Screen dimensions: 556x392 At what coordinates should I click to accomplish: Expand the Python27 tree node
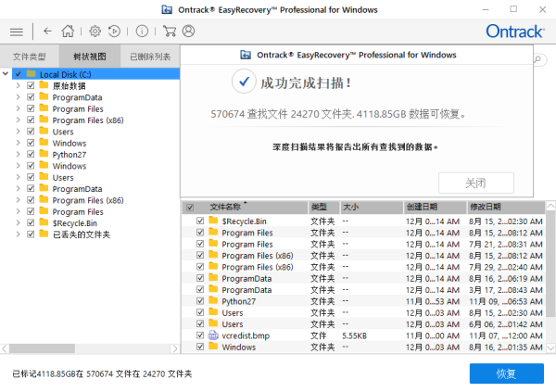(18, 155)
